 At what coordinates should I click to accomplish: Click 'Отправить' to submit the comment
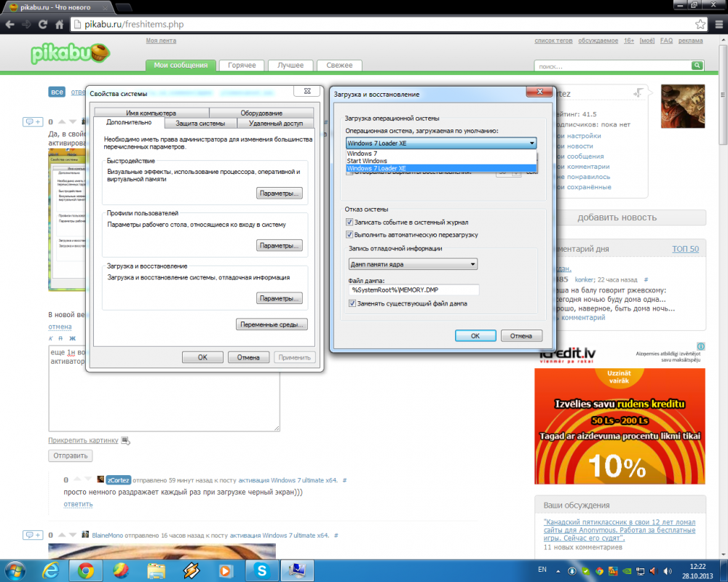click(x=71, y=455)
